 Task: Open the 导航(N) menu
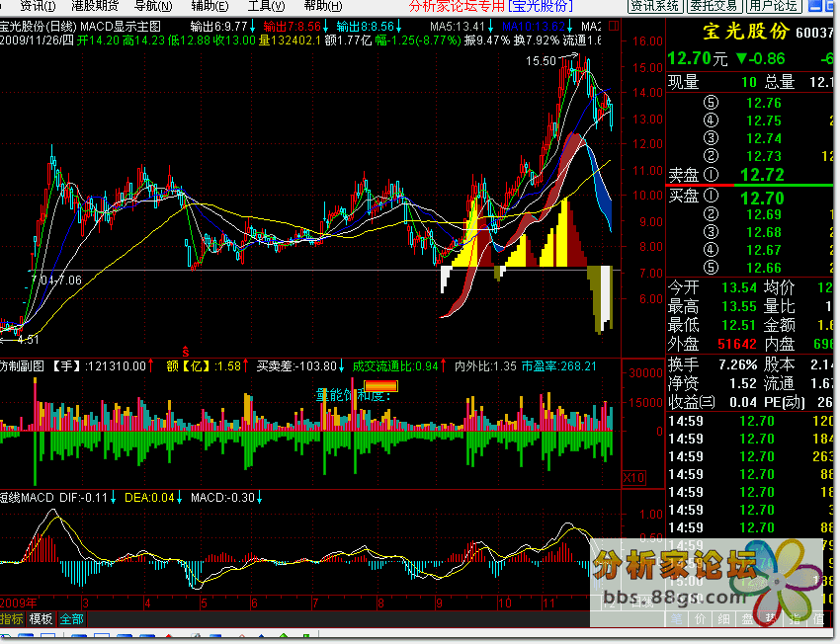click(153, 6)
